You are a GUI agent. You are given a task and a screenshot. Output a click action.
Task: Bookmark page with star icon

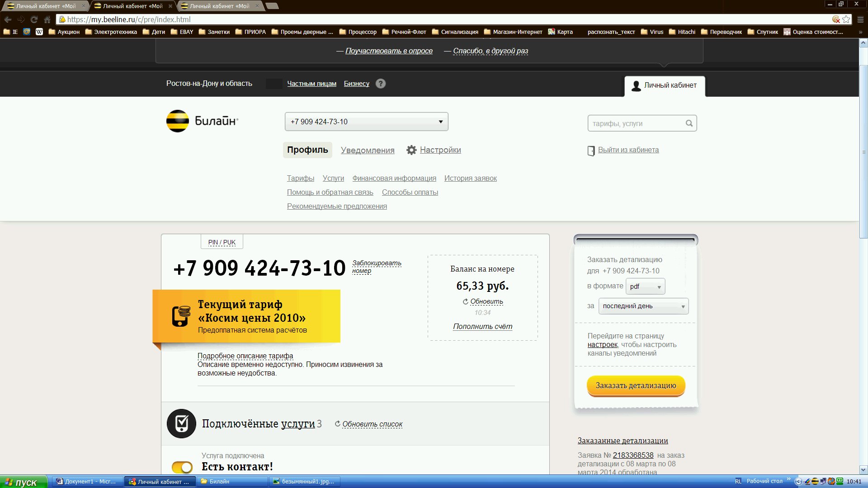[846, 19]
